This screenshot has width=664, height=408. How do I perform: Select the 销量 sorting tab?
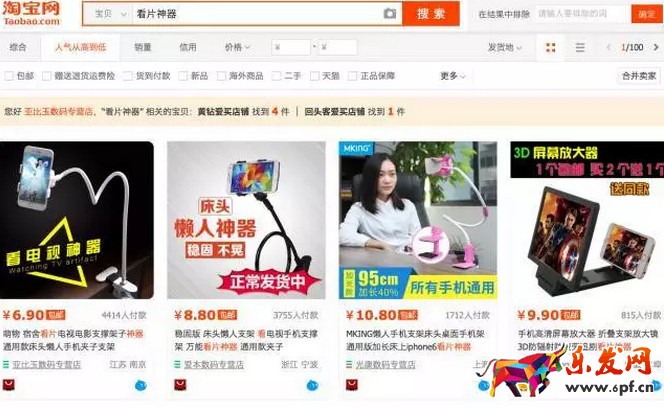(x=143, y=47)
